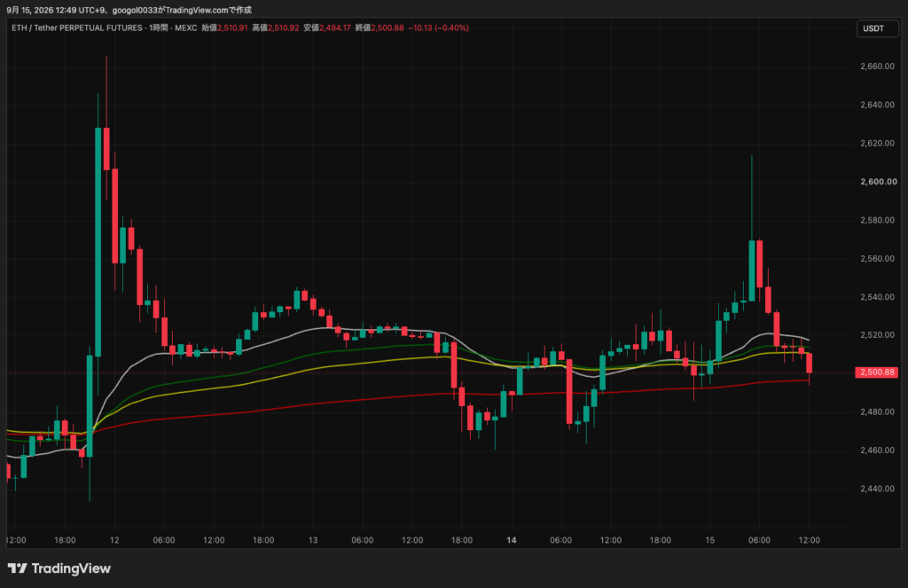Select the ETH / Tether PERPETUAL FUTURES title
Image resolution: width=908 pixels, height=588 pixels.
(76, 27)
